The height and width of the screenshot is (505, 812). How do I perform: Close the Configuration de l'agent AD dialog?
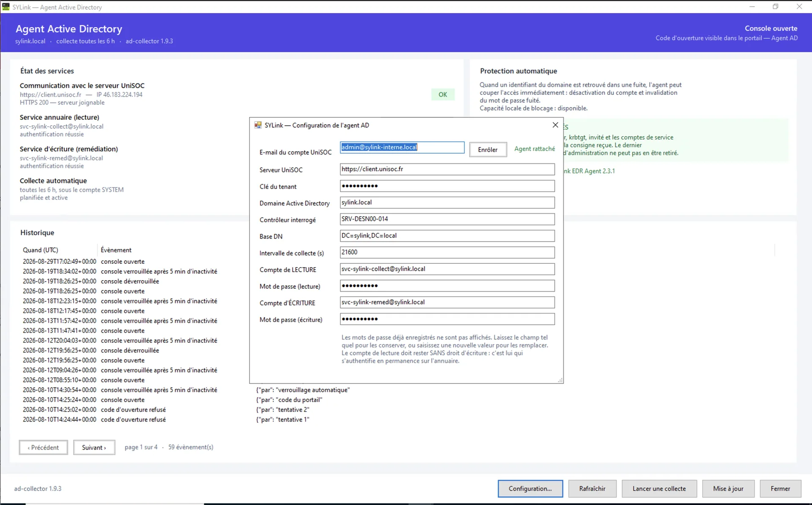[555, 125]
